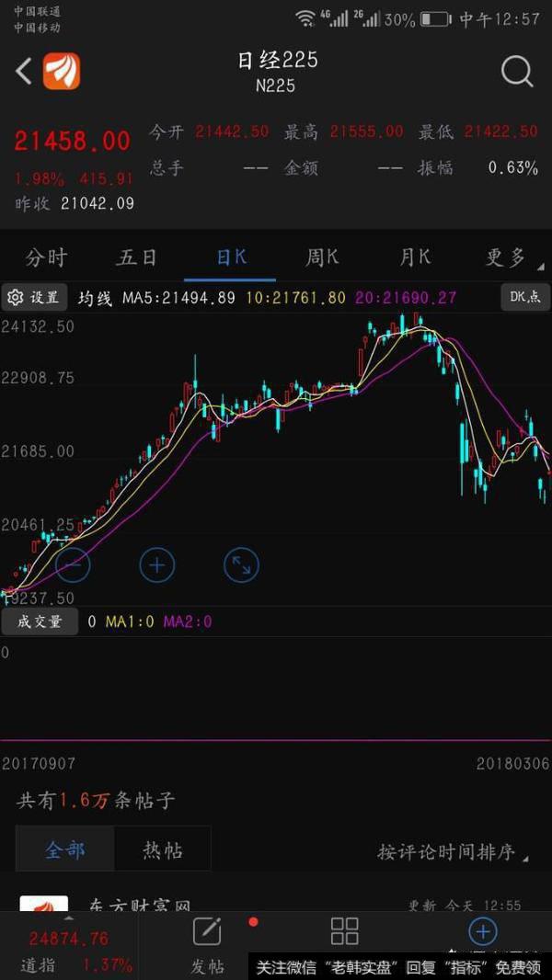Screen dimensions: 552x980
Task: Tap the back arrow icon
Action: [24, 72]
